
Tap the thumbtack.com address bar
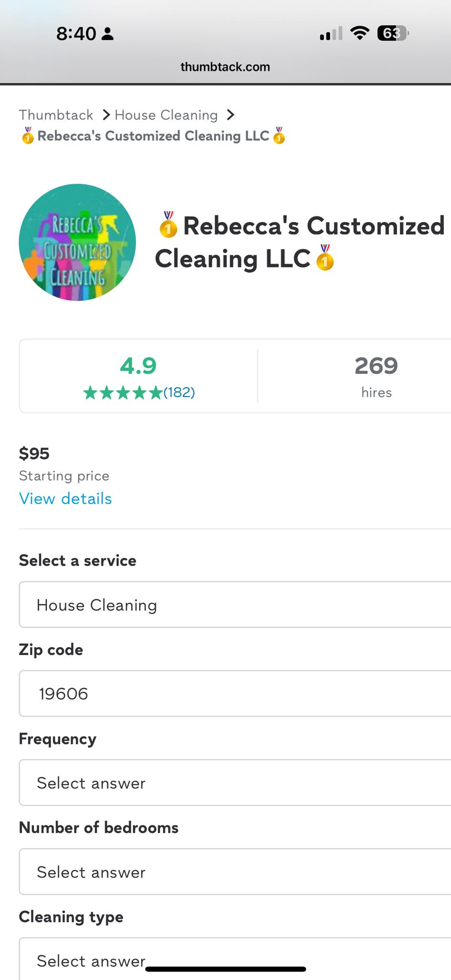coord(225,67)
